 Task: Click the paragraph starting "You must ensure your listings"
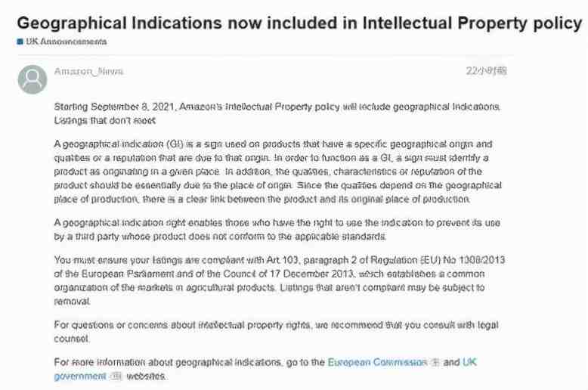tap(280, 280)
